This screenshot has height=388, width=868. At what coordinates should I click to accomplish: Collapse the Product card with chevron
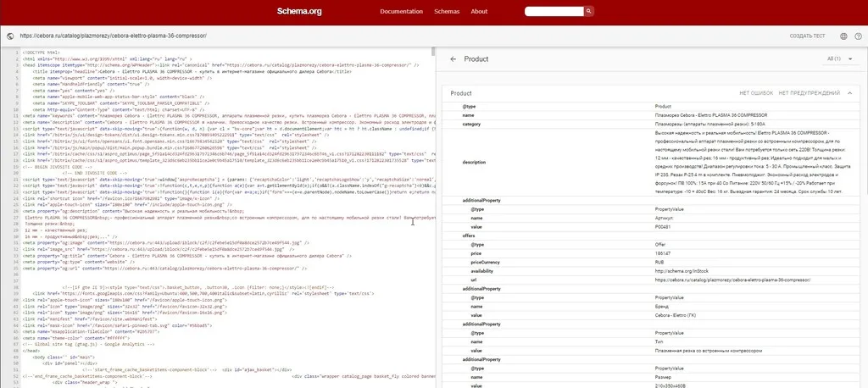(849, 93)
